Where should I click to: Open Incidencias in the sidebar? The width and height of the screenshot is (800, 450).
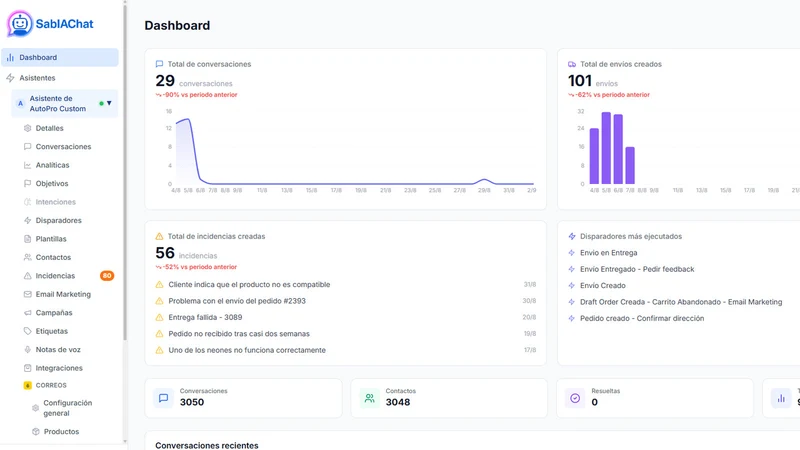(x=55, y=276)
